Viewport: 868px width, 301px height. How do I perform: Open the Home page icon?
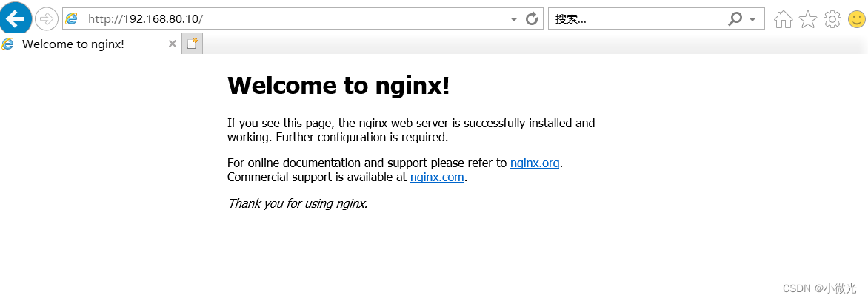(x=784, y=19)
